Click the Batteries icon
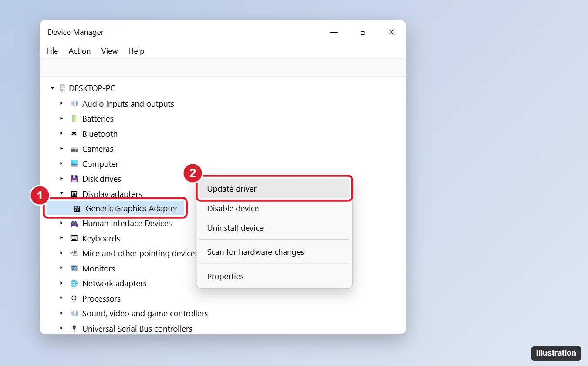 click(x=74, y=119)
